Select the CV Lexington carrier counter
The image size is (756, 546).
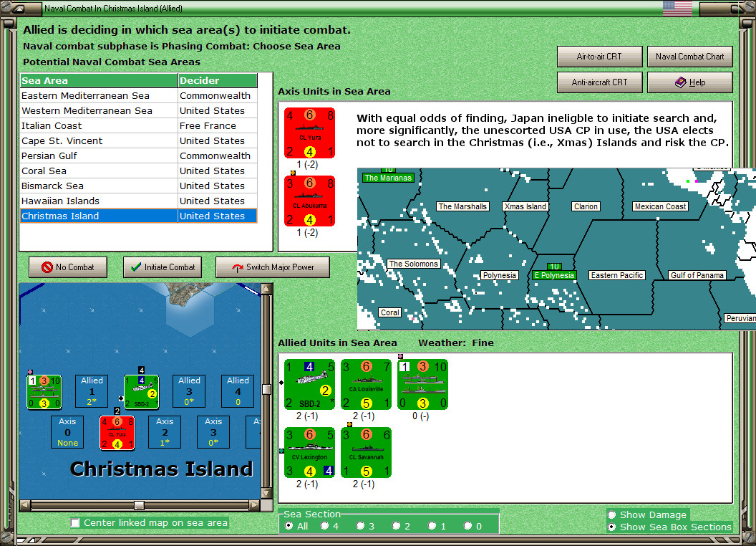pos(309,452)
